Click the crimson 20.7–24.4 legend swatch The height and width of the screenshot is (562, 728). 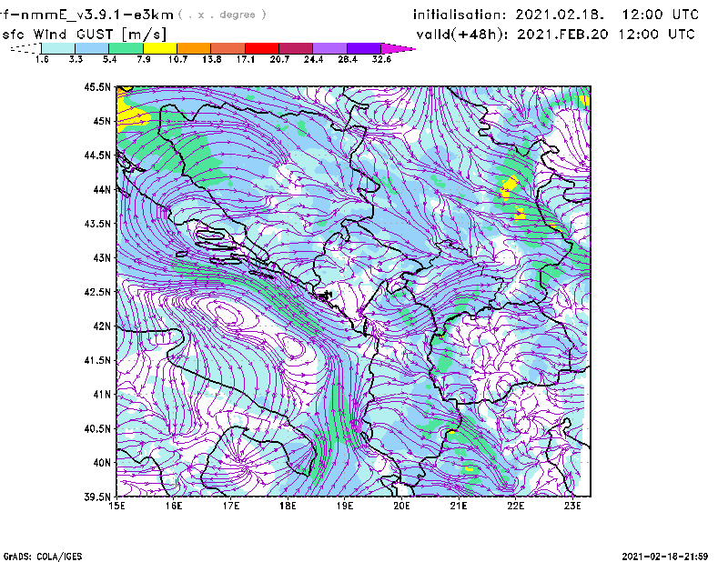click(296, 48)
